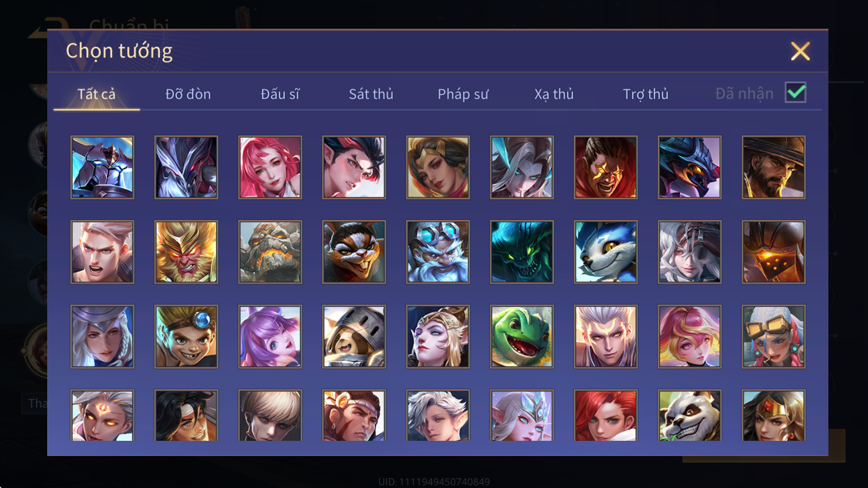Image resolution: width=868 pixels, height=488 pixels.
Task: Close the Chọn tướng dialog
Action: 800,52
